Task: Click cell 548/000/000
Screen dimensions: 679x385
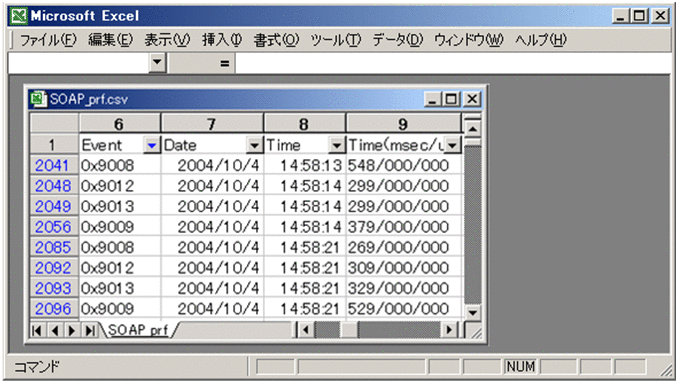Action: (404, 165)
